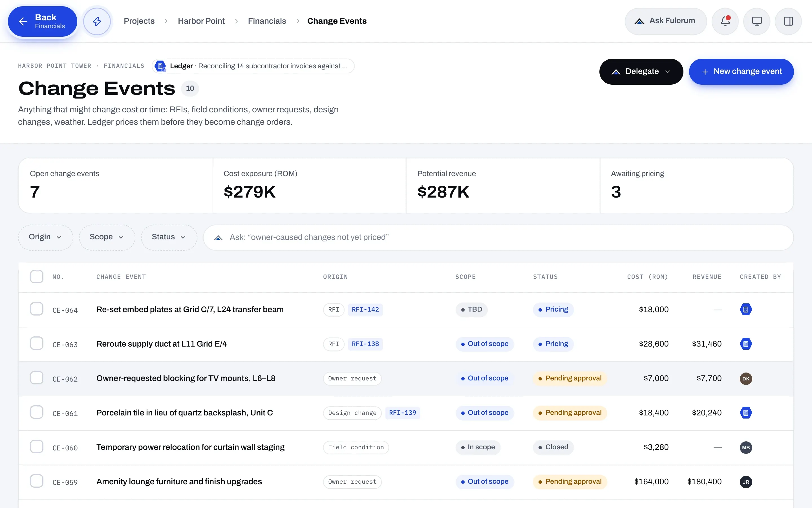
Task: Click the Pricing status on CE-063
Action: click(553, 344)
